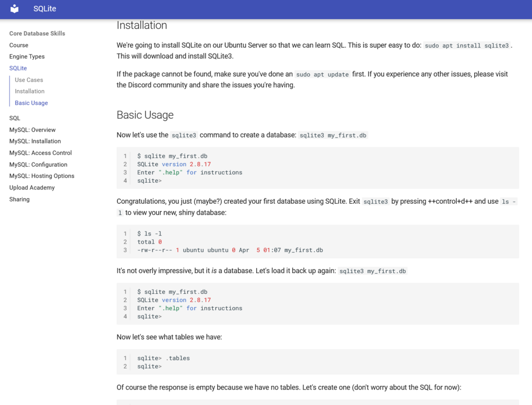This screenshot has height=405, width=532.
Task: Visit the Upload Academy link
Action: pos(32,187)
